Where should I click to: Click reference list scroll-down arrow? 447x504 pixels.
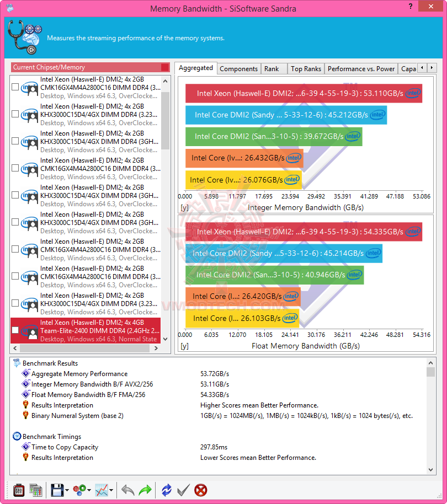click(166, 339)
